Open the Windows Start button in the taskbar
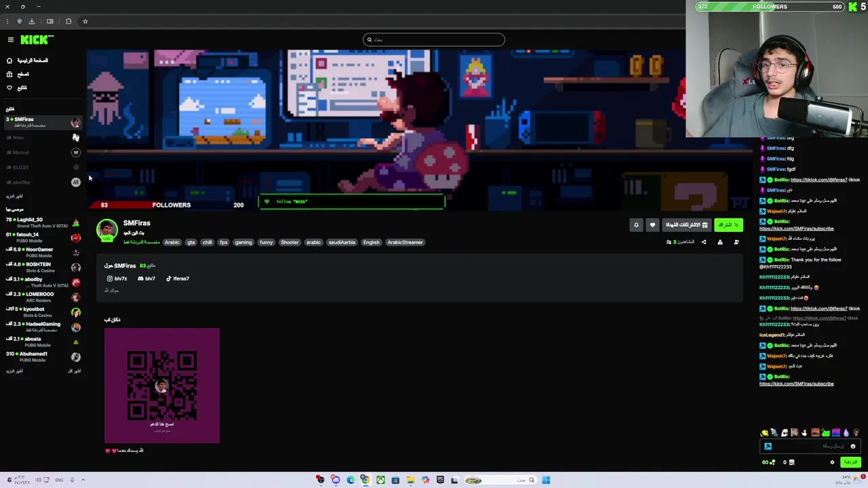 546,480
